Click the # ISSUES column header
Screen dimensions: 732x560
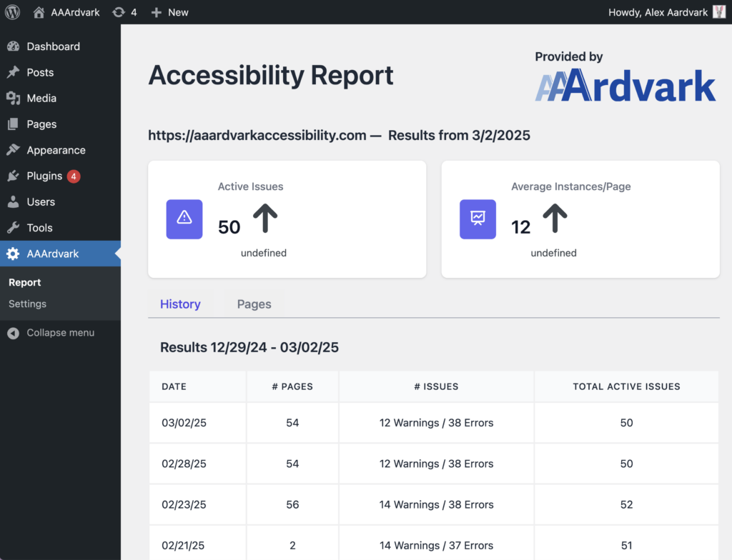(437, 386)
